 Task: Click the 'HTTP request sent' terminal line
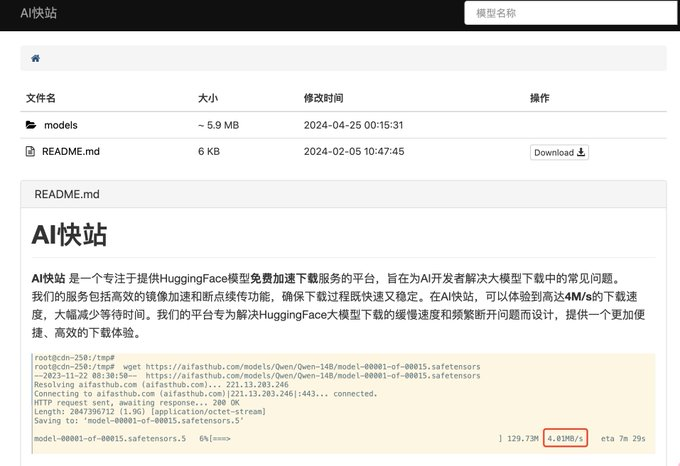point(137,402)
